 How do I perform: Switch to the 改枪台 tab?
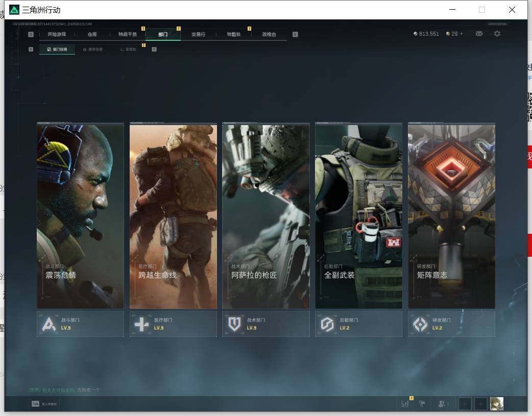tap(269, 34)
